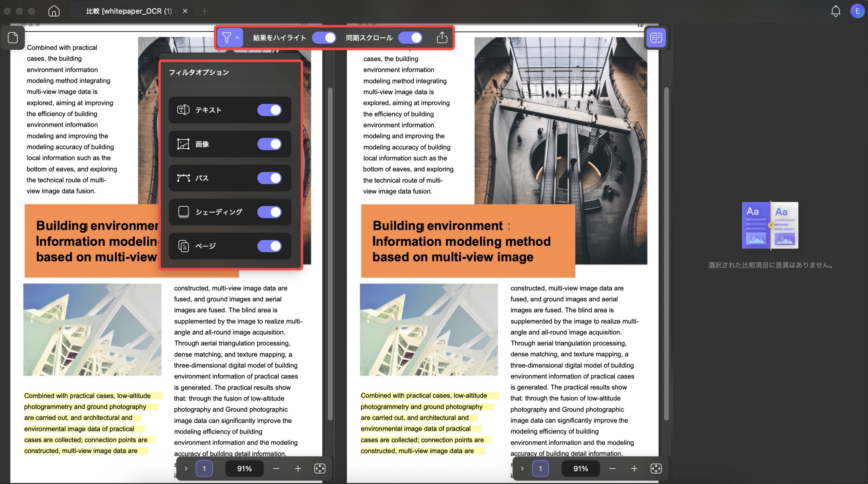868x484 pixels.
Task: Click the テキスト text icon in filter options
Action: coord(183,110)
